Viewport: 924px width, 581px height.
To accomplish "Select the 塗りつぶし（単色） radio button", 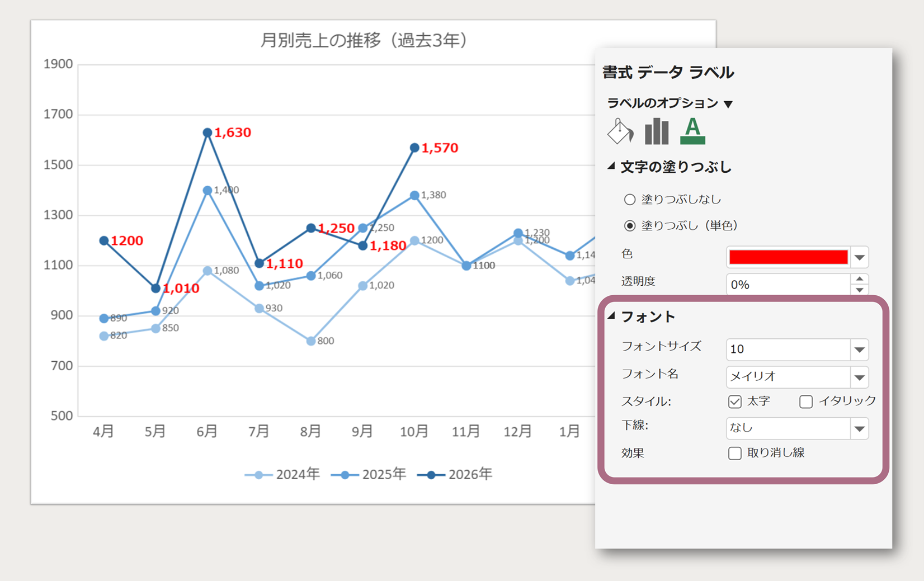I will [630, 225].
